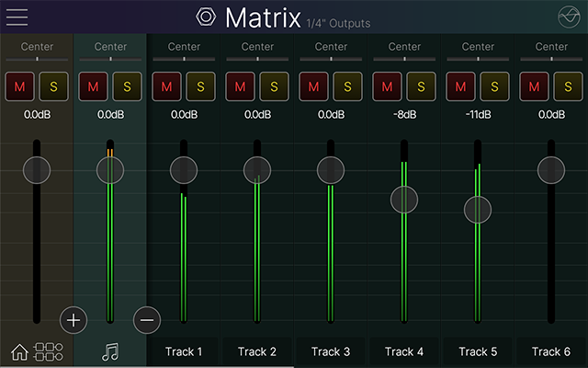Mute Track 4
Viewport: 588px width, 368px height.
point(387,86)
